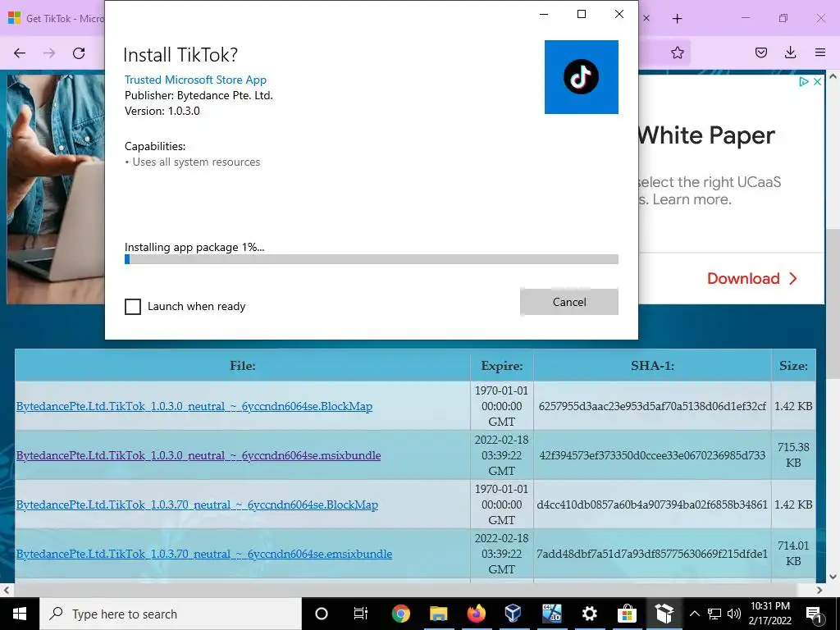The width and height of the screenshot is (840, 630).
Task: Click the horizontal scrollbar right arrow
Action: pyautogui.click(x=819, y=590)
